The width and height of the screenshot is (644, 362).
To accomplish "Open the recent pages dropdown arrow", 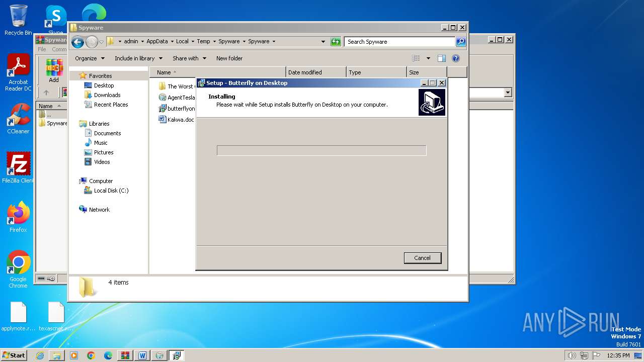I will click(x=101, y=42).
